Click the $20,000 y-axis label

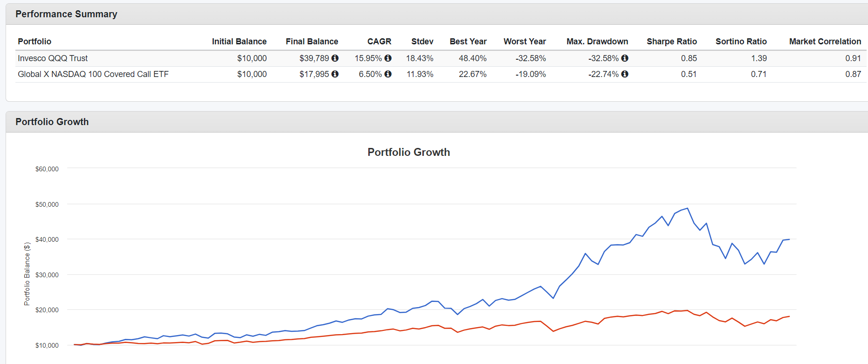pos(47,310)
